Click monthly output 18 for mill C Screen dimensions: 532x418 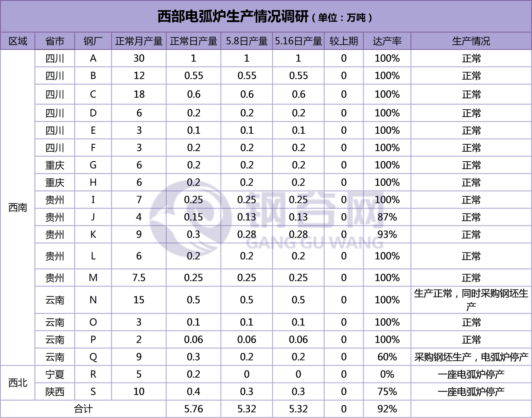click(139, 94)
